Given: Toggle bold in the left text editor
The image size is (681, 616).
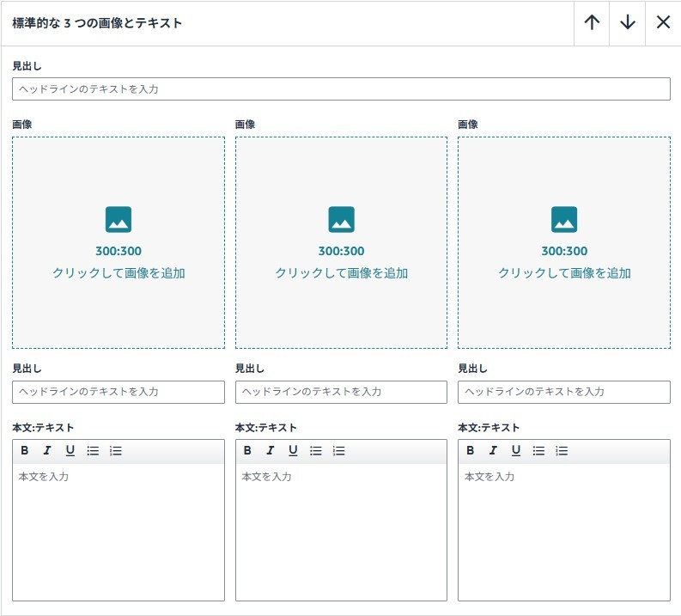Looking at the screenshot, I should pos(25,451).
